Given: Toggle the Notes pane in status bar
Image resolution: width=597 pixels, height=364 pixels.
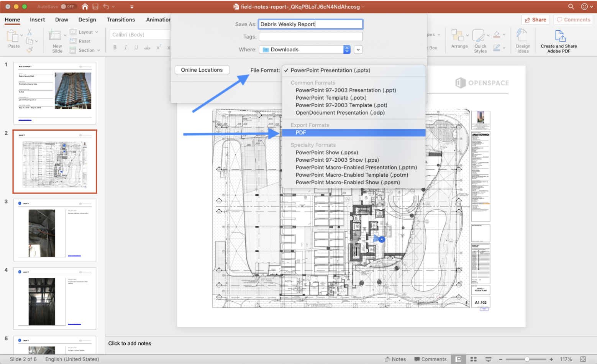Looking at the screenshot, I should 395,359.
